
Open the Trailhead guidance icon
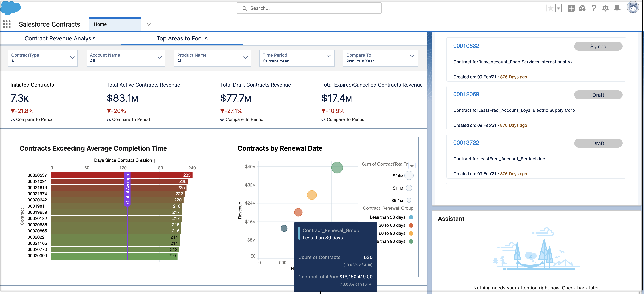582,8
